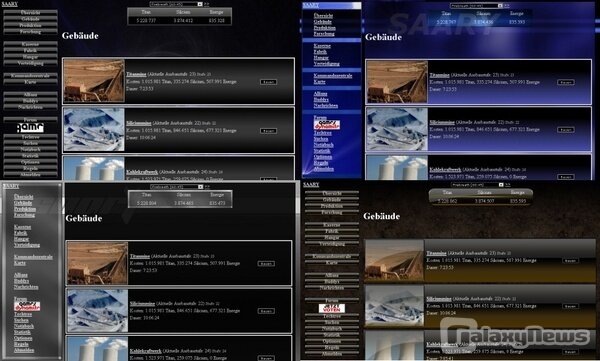Click SAARY header link in brown skin

(311, 185)
